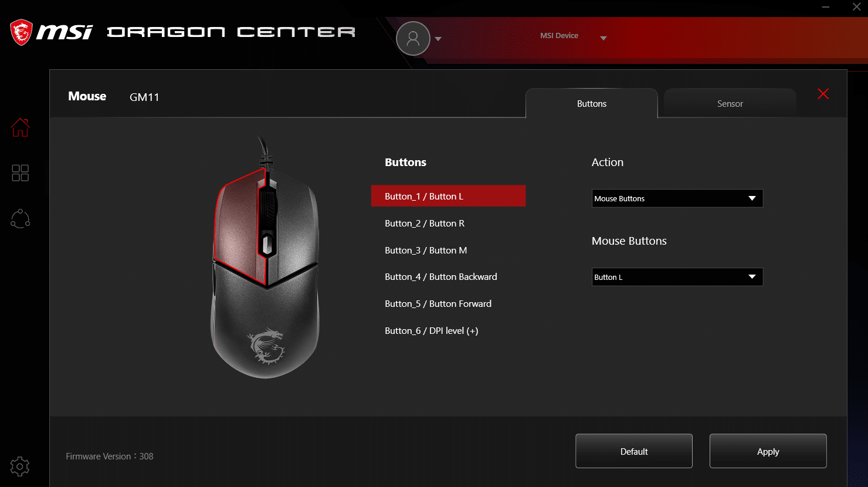The width and height of the screenshot is (868, 487).
Task: Open the four-square apps grid icon
Action: tap(20, 173)
